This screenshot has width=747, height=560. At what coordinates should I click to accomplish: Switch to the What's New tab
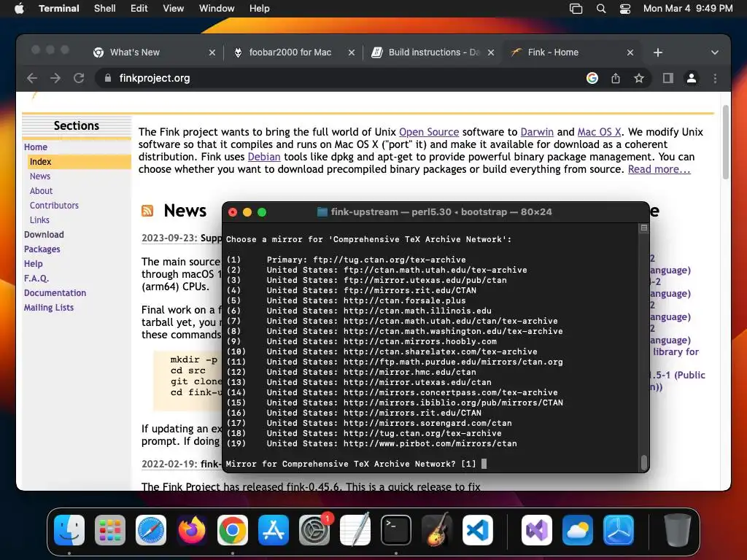point(135,52)
